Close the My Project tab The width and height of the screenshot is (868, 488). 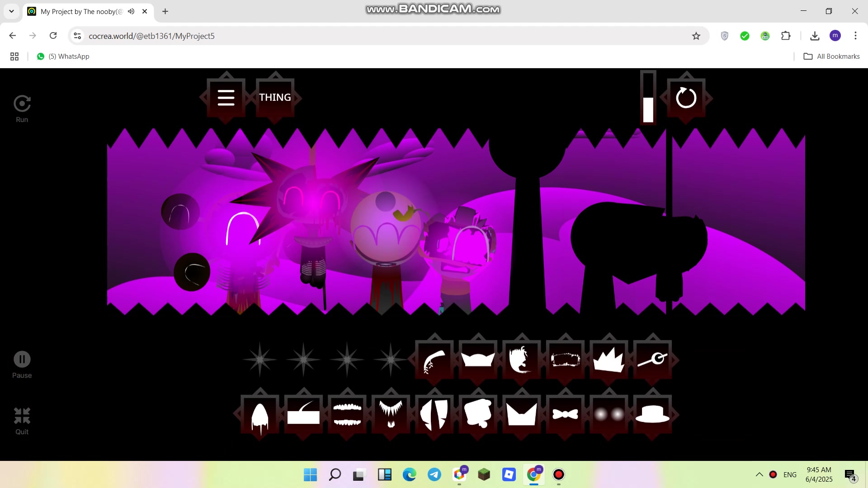[145, 11]
